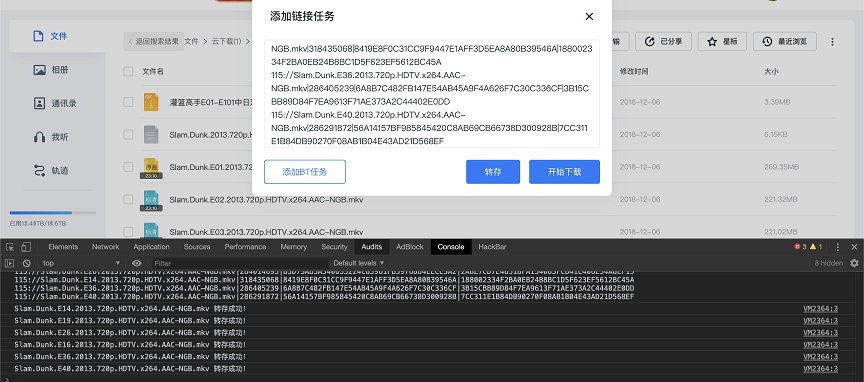Open file Slam.Dunk.E02.2013.720p.HDTV.x264.AAC-NGB.mkv
The image size is (864, 382).
(x=266, y=200)
